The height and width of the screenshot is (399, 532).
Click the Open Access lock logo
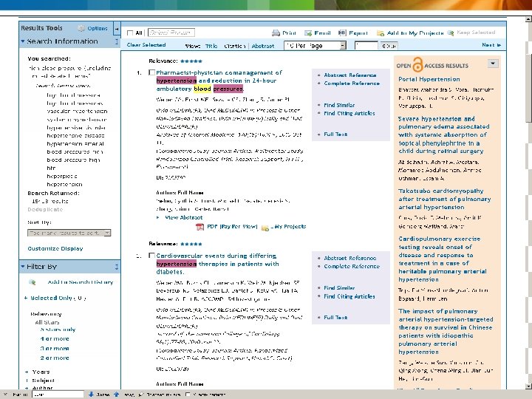point(417,64)
